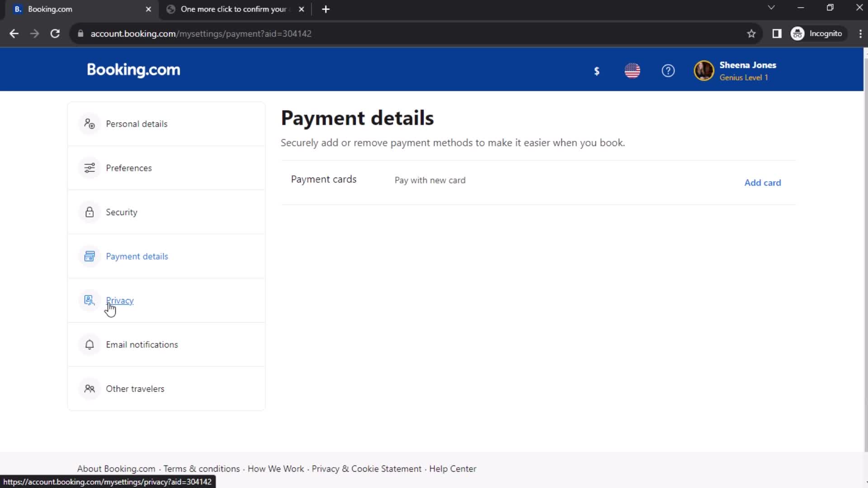Click the Other travelers sidebar icon
This screenshot has height=488, width=868.
[x=90, y=389]
